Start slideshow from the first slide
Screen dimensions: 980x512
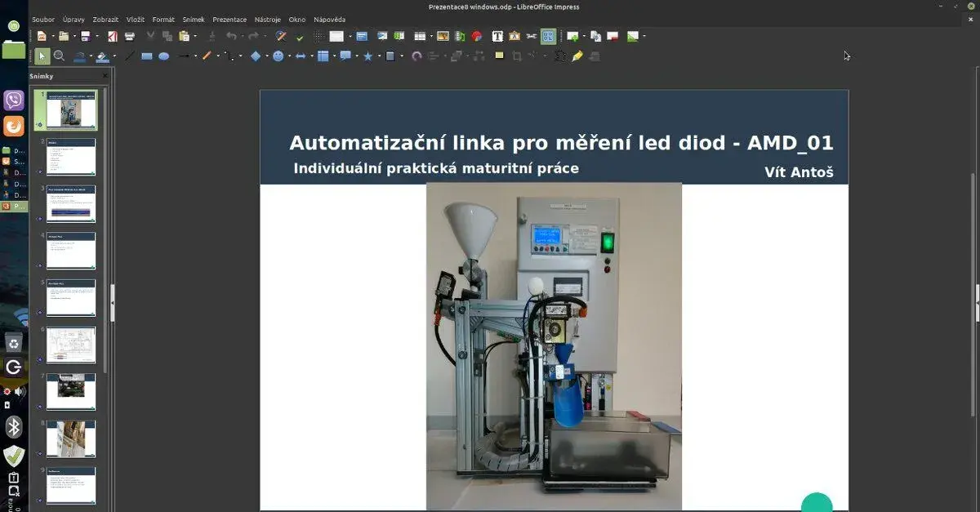click(382, 36)
